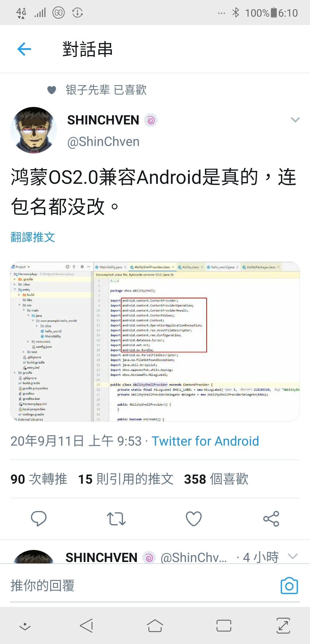
Task: Open recent apps with square button
Action: pos(224,626)
